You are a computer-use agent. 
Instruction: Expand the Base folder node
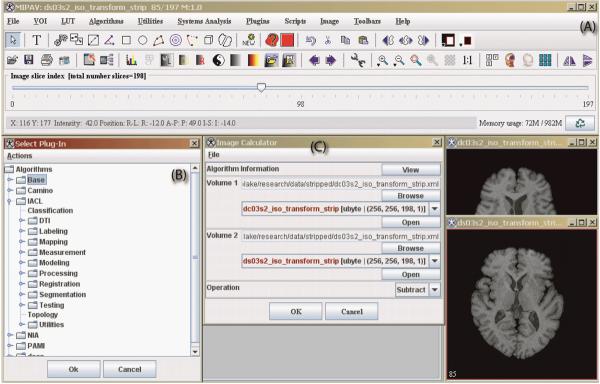10,180
